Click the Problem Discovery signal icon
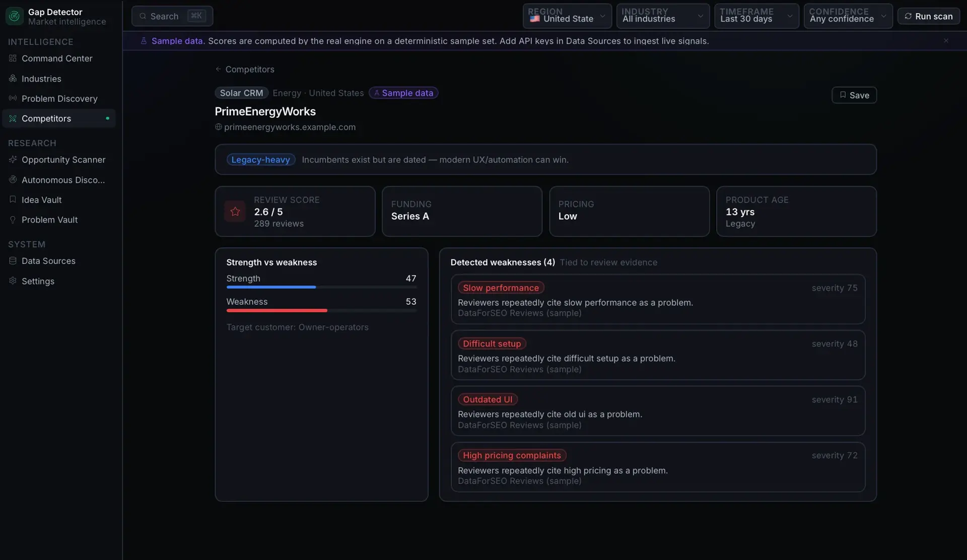 pyautogui.click(x=13, y=98)
